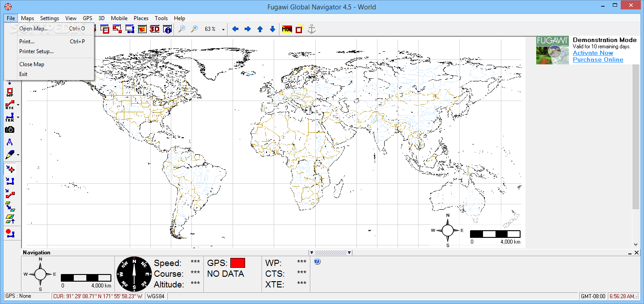
Task: Open the GPS menu
Action: coord(87,18)
